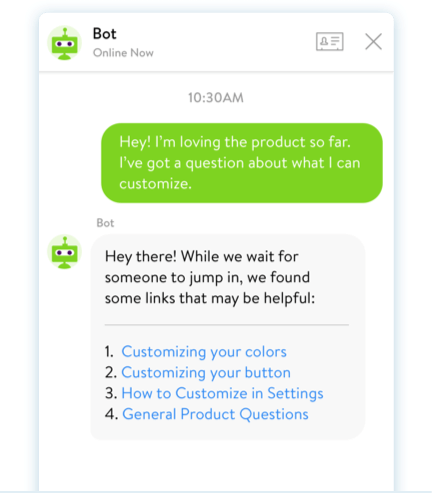Visit the "General Product Questions" link
432x493 pixels.
[215, 414]
